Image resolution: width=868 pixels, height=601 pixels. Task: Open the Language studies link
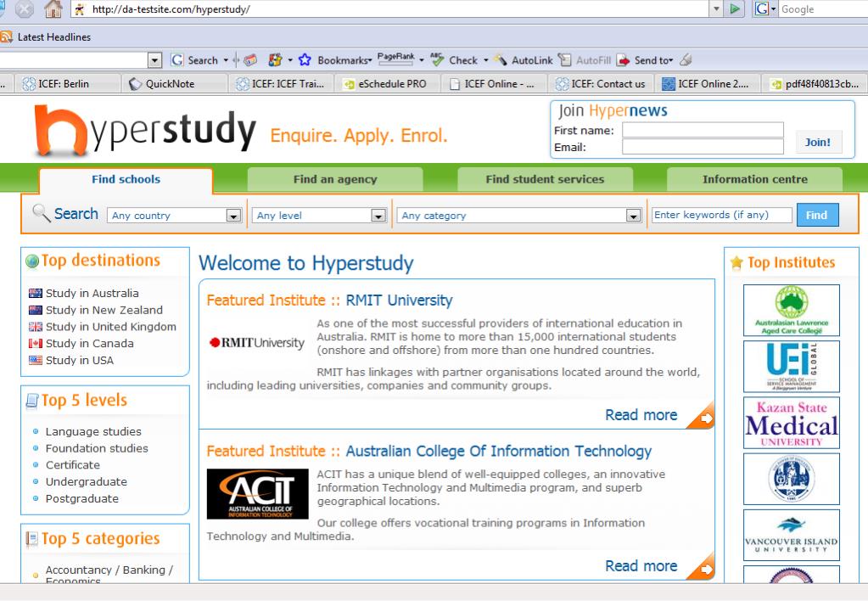(93, 431)
